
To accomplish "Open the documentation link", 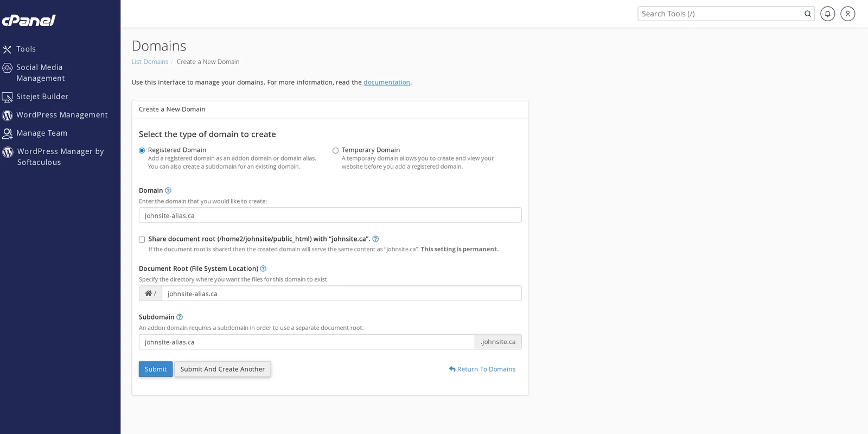I will coord(387,82).
